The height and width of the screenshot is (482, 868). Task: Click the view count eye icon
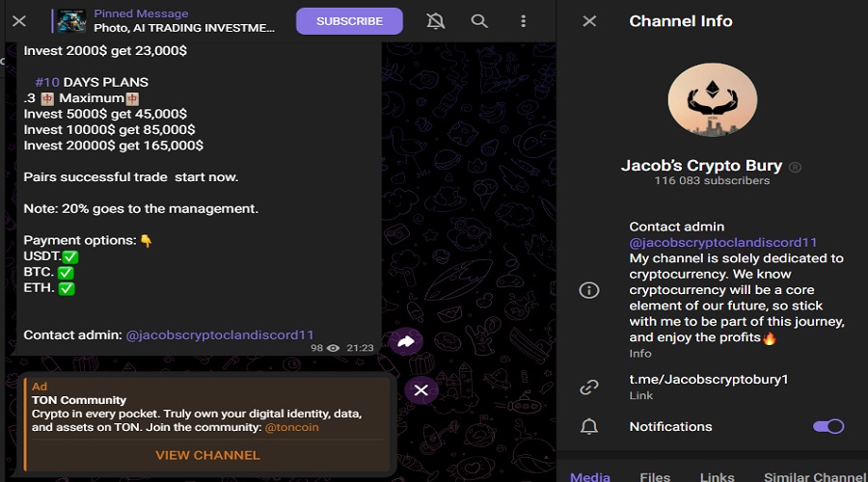click(x=333, y=348)
